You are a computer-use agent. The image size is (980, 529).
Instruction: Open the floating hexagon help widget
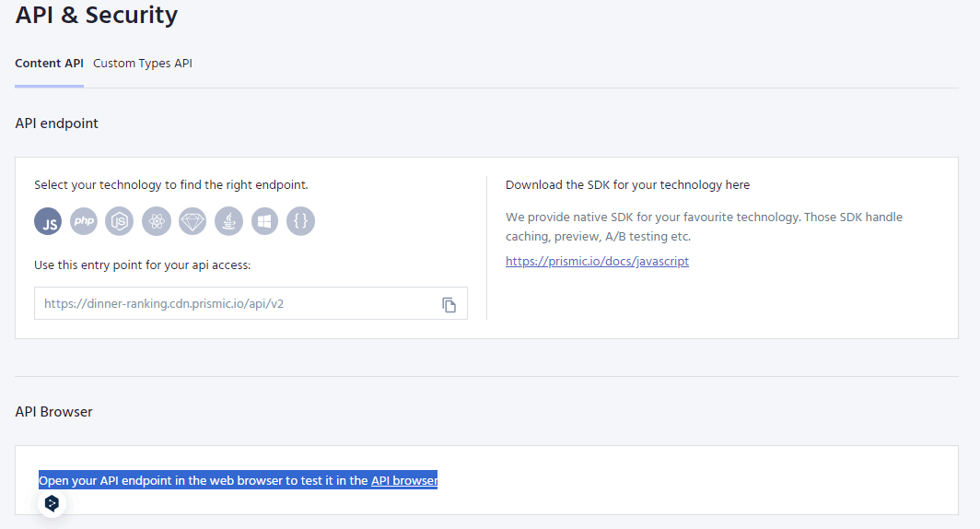(52, 503)
